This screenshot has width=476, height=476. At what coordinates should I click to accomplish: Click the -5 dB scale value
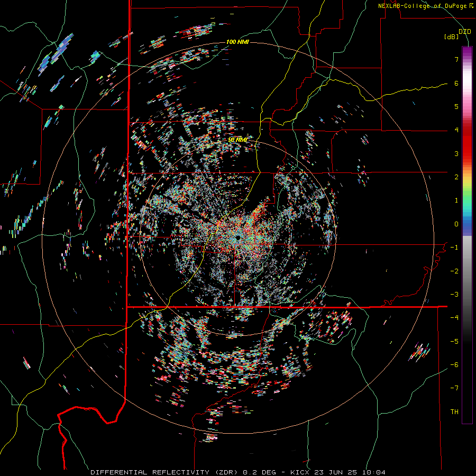pos(454,342)
